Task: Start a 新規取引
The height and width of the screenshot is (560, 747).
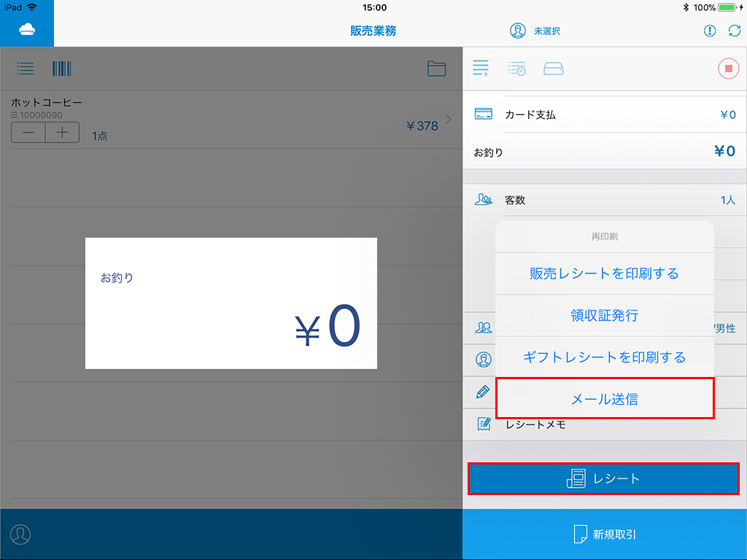Action: 605,534
